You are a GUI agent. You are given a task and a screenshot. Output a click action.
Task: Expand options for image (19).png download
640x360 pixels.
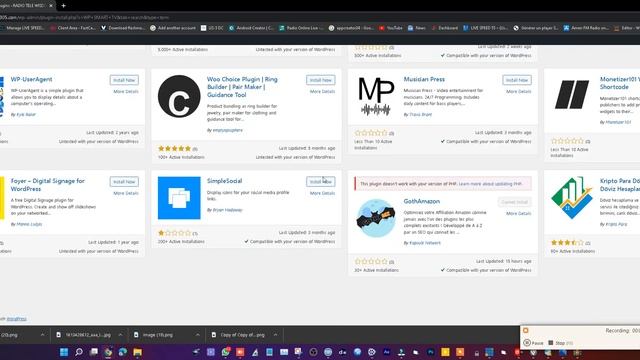(x=198, y=335)
